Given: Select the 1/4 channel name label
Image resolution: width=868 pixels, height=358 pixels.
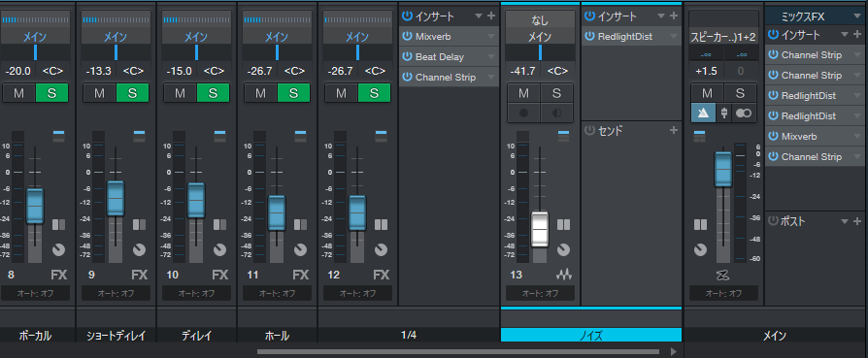Looking at the screenshot, I should tap(409, 336).
